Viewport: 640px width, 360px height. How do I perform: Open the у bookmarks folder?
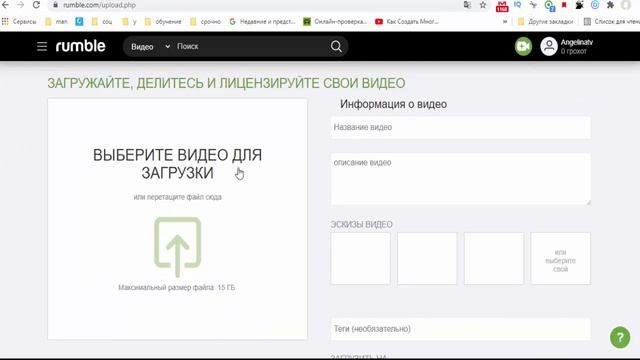(x=129, y=22)
